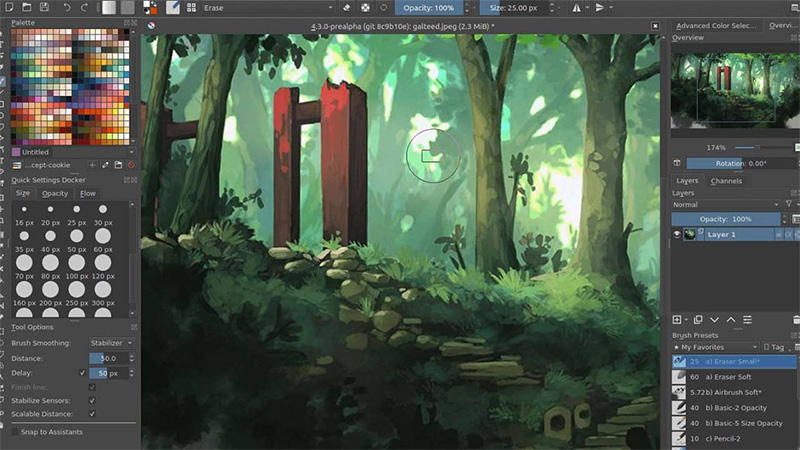Edit the palette entry pencil icon

click(105, 165)
